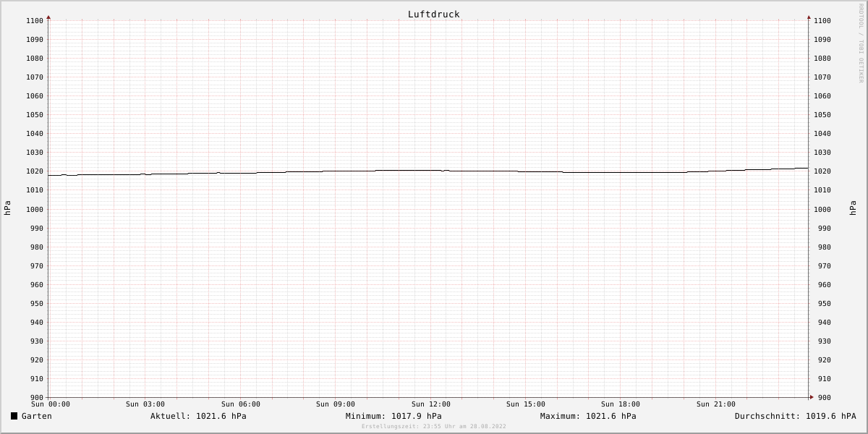This screenshot has height=434, width=868.
Task: Click the hPa unit label on left axis
Action: 7,208
